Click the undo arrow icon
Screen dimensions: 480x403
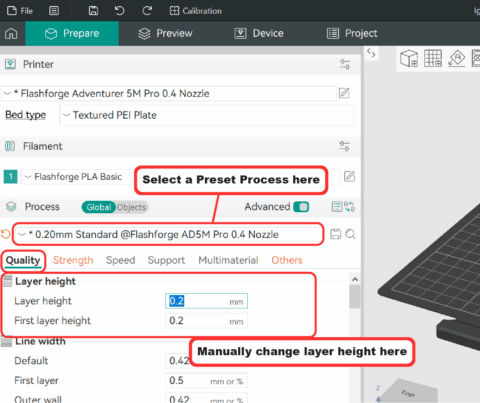pyautogui.click(x=119, y=11)
